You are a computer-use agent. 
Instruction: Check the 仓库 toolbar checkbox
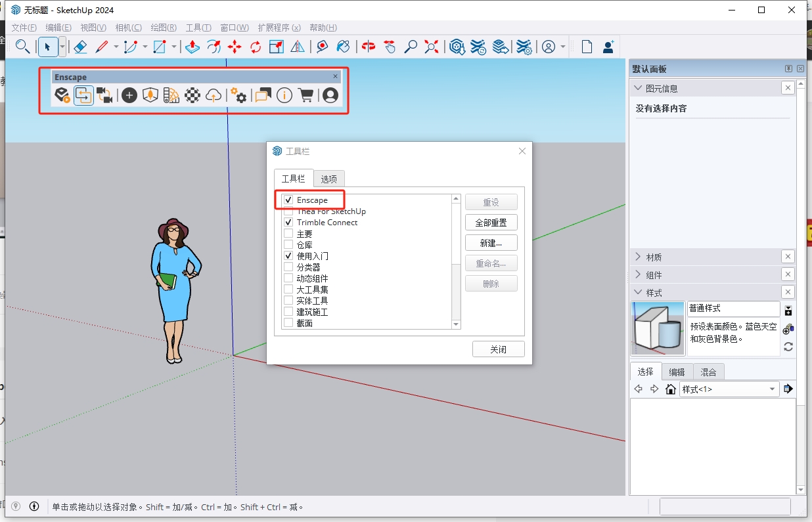(288, 245)
